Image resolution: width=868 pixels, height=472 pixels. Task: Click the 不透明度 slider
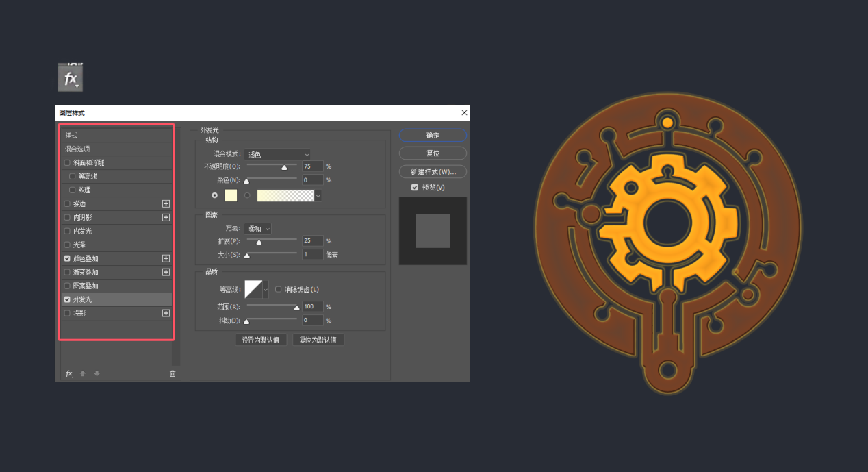pyautogui.click(x=272, y=166)
